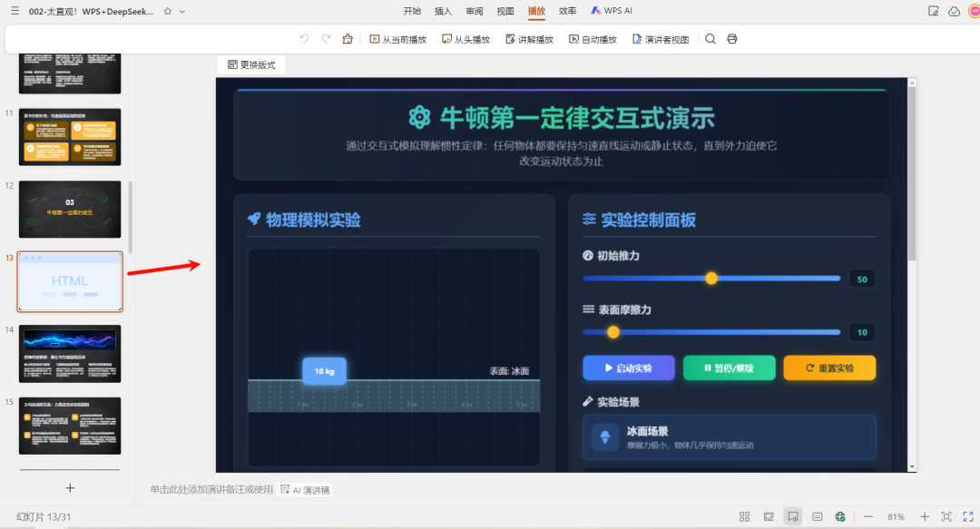The height and width of the screenshot is (529, 980).
Task: Click the orange 重置实验 button on the slide
Action: pyautogui.click(x=829, y=367)
